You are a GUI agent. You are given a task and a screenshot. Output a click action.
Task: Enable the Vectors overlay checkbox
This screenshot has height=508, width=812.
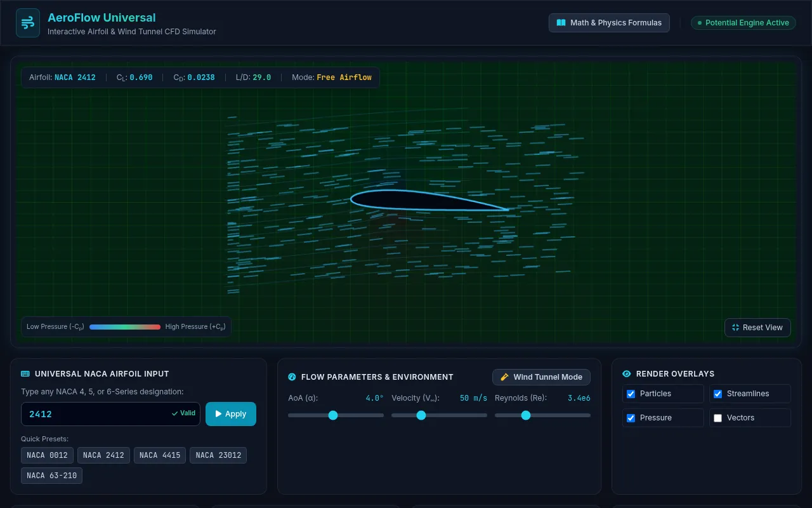tap(718, 418)
